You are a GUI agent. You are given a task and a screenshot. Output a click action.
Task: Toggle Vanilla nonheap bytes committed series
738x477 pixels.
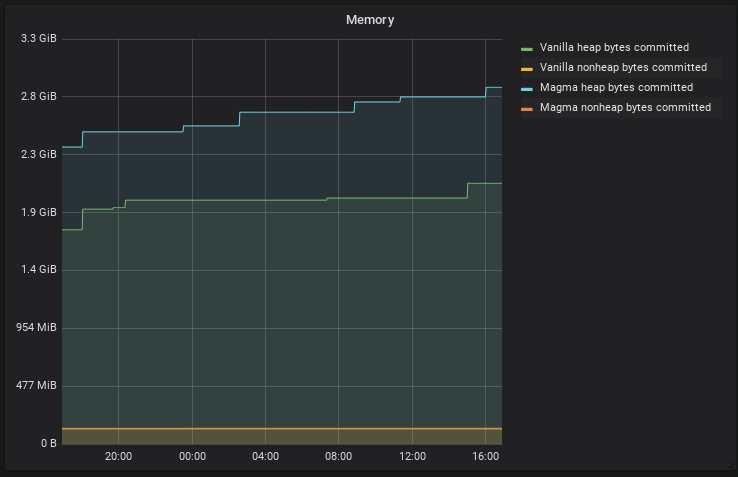tap(623, 67)
